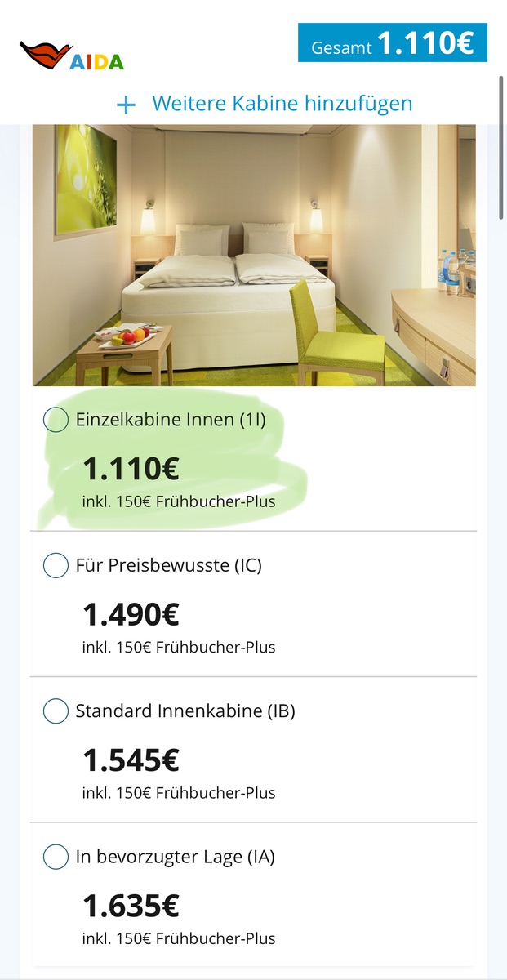Image resolution: width=507 pixels, height=980 pixels.
Task: Select Einzelkabine Innen (1I) radio button
Action: [56, 420]
